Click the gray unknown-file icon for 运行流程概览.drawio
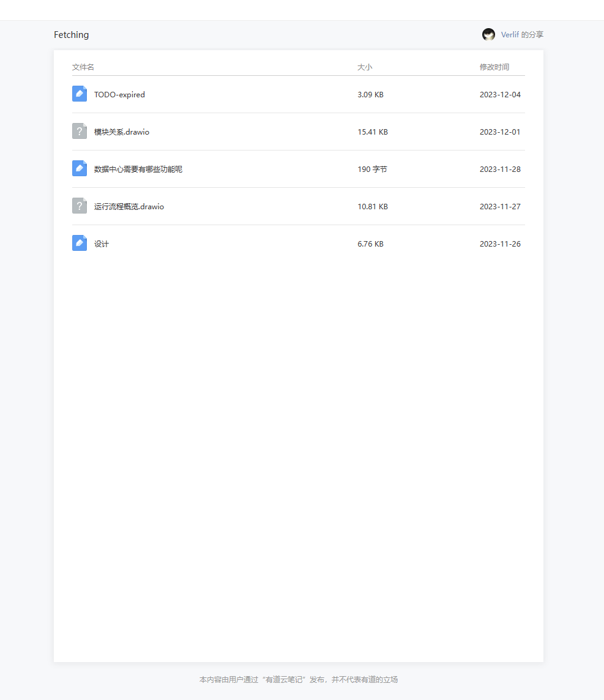 (x=80, y=206)
